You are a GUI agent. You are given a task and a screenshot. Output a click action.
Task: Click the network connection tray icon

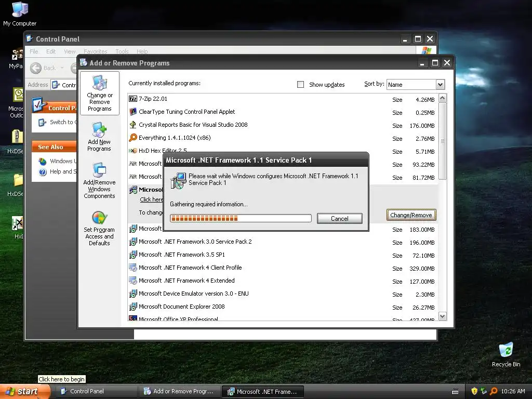click(x=484, y=391)
